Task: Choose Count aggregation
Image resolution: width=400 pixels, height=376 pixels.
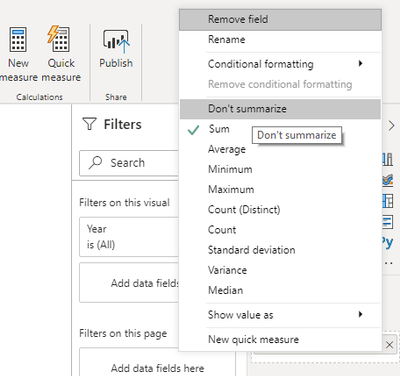Action: point(280,230)
